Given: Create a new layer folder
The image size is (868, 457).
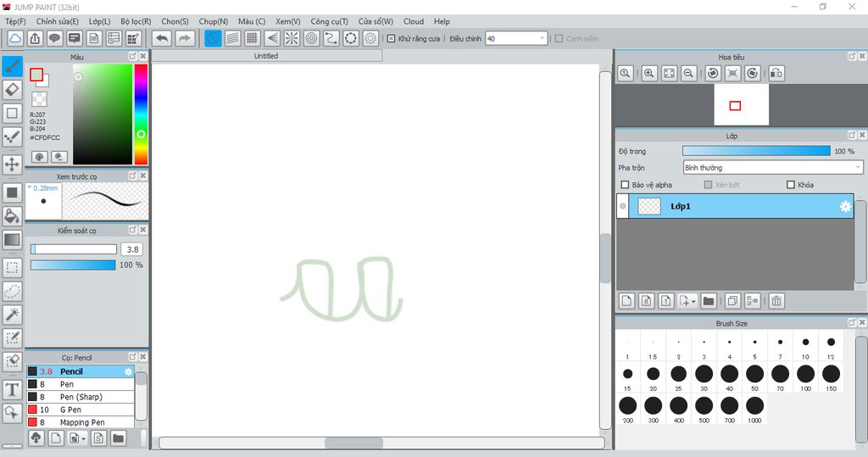Looking at the screenshot, I should [x=708, y=301].
